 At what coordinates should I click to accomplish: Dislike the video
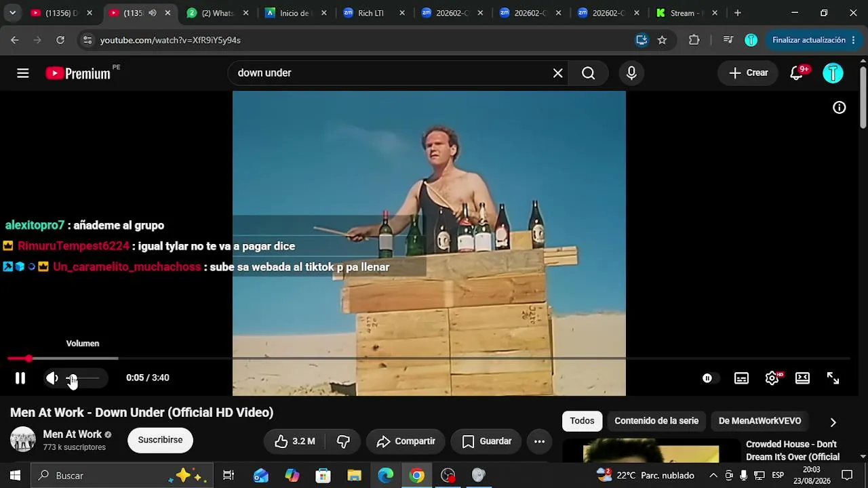(343, 441)
